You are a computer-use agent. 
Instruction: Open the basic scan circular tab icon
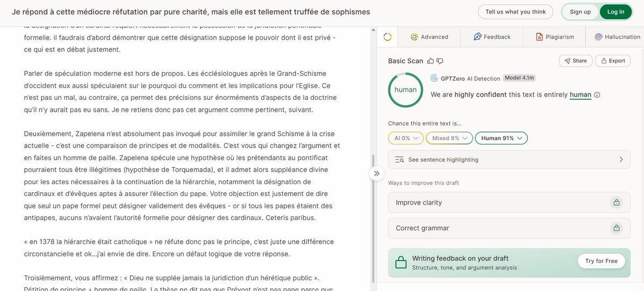point(387,37)
